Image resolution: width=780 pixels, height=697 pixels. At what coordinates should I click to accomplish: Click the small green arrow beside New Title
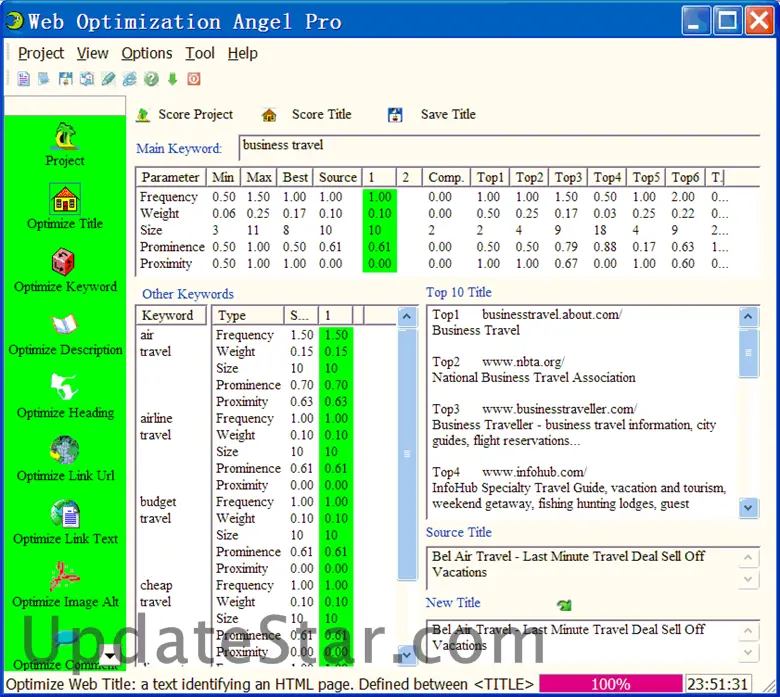coord(564,605)
